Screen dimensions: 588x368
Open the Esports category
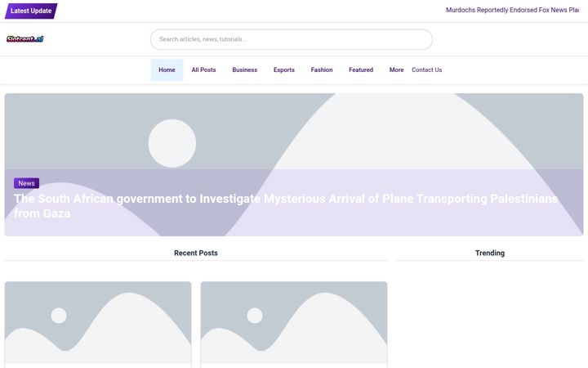[x=284, y=70]
